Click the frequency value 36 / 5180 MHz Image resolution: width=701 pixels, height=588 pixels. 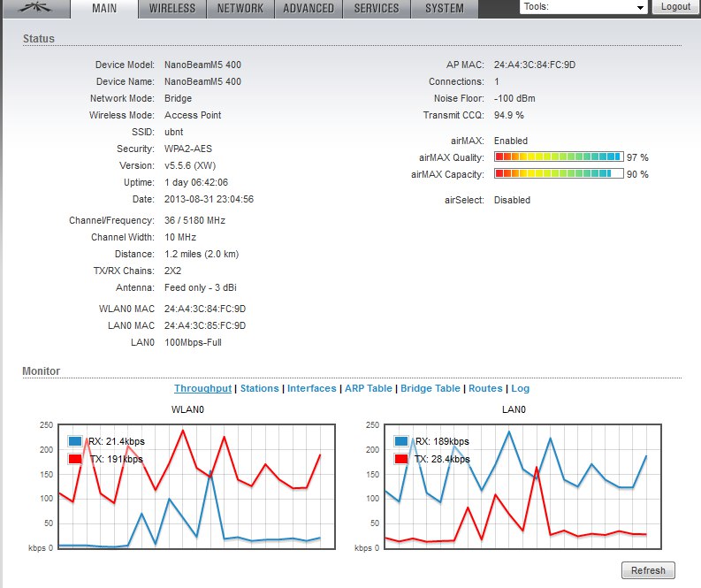[194, 220]
